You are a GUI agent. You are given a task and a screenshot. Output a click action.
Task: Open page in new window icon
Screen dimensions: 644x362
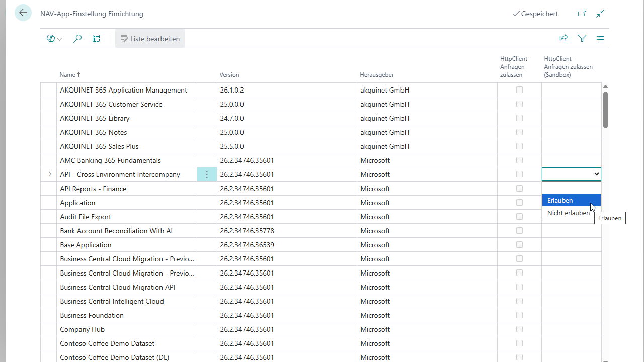coord(582,14)
